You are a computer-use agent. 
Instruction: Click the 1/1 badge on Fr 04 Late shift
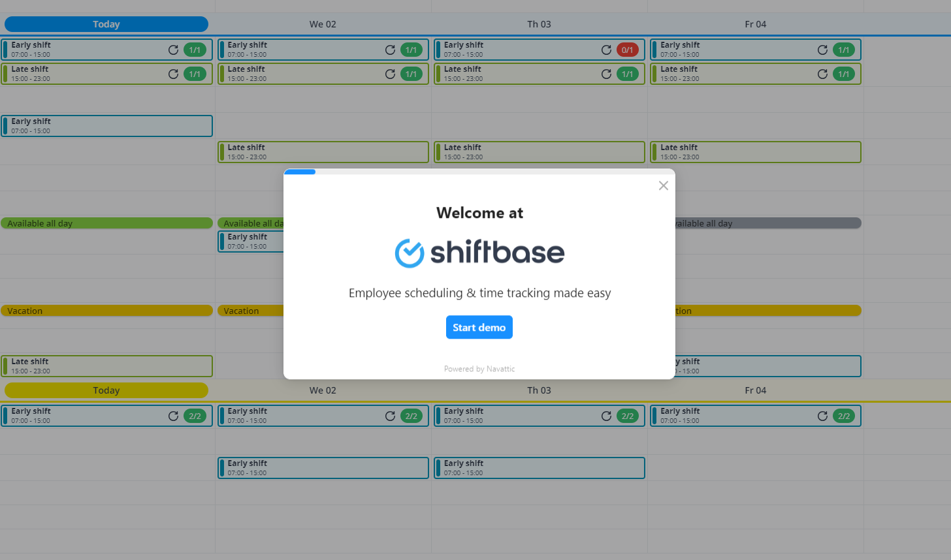coord(844,74)
